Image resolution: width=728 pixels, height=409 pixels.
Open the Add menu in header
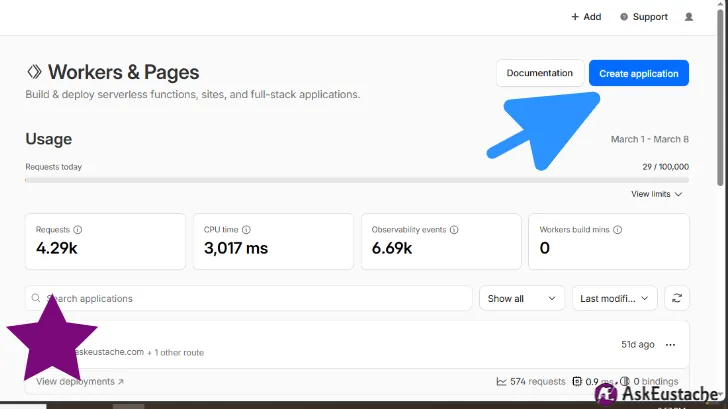(586, 17)
